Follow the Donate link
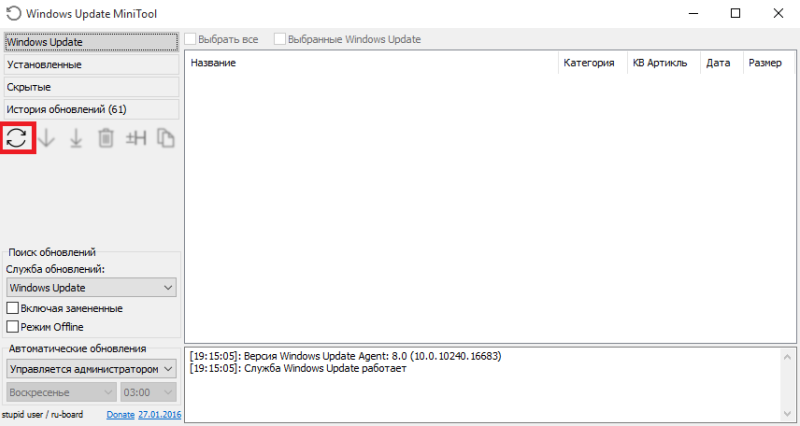This screenshot has width=800, height=426. pos(120,415)
